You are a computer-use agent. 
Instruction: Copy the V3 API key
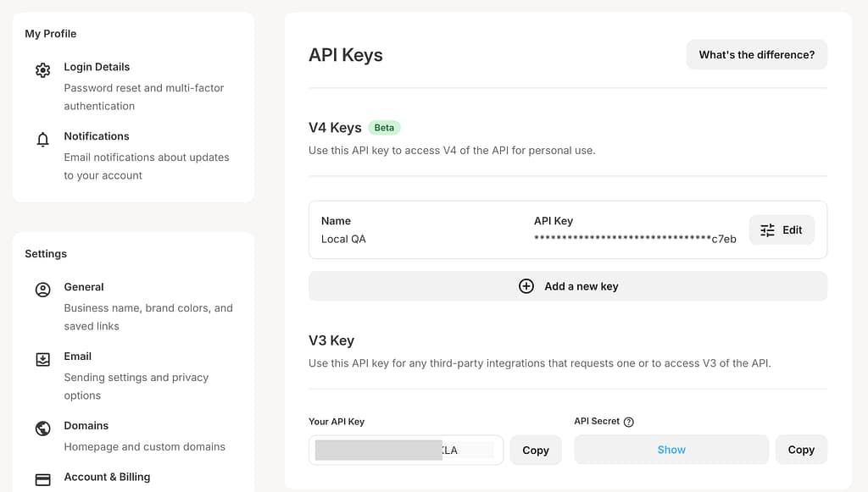535,451
